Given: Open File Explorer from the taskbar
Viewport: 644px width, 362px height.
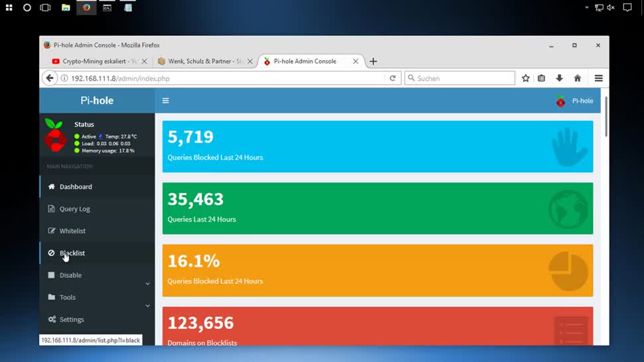Looking at the screenshot, I should coord(66,7).
